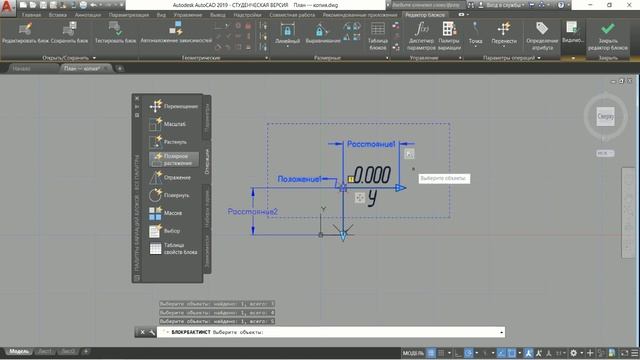The image size is (640, 360).
Task: Open the Help question mark icon
Action: 561,5
